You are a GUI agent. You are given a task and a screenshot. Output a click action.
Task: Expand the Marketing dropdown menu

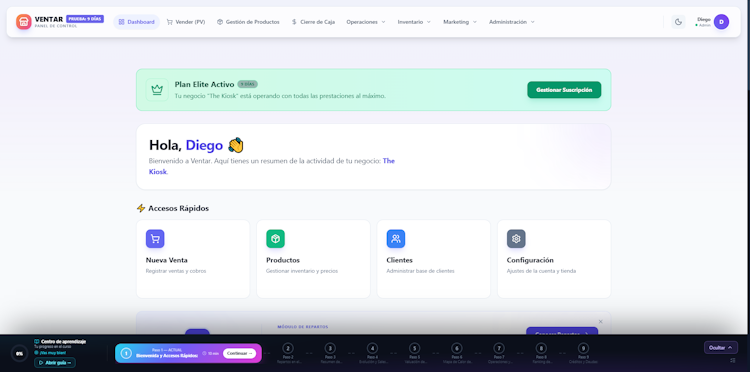[460, 22]
